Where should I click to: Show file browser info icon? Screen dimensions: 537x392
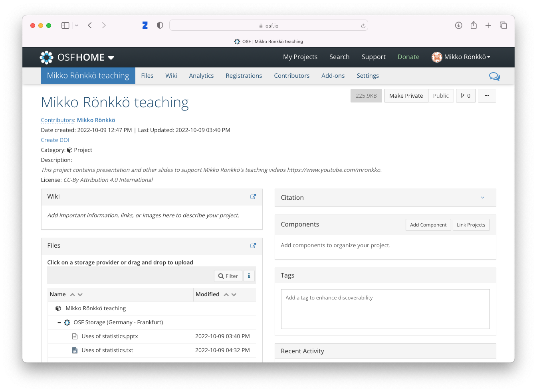coord(249,276)
